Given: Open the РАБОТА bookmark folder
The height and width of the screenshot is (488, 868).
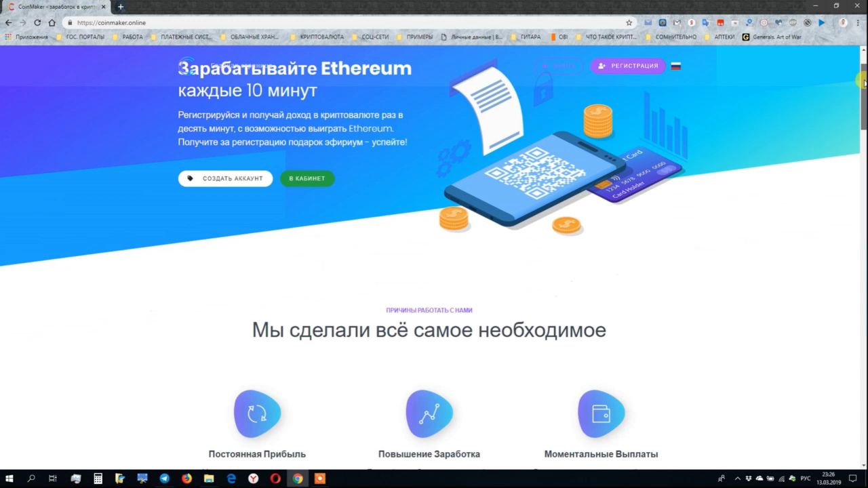Looking at the screenshot, I should tap(127, 37).
